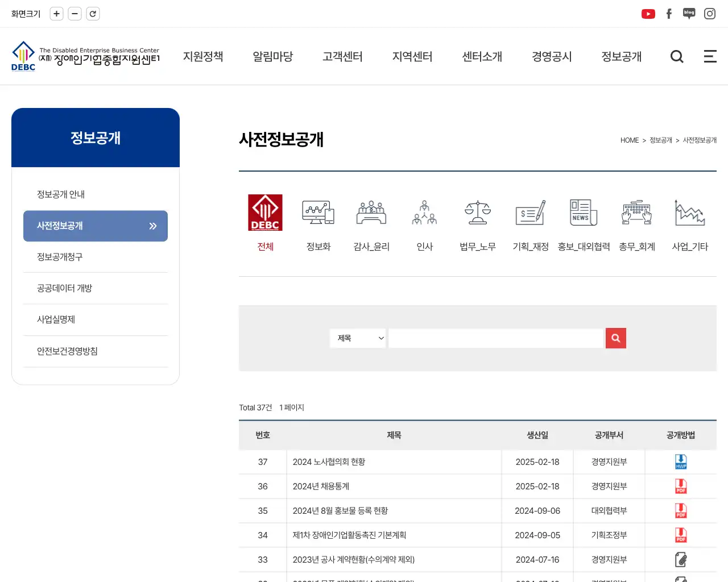The image size is (728, 582).
Task: Download PDF file for row 34
Action: tap(681, 535)
